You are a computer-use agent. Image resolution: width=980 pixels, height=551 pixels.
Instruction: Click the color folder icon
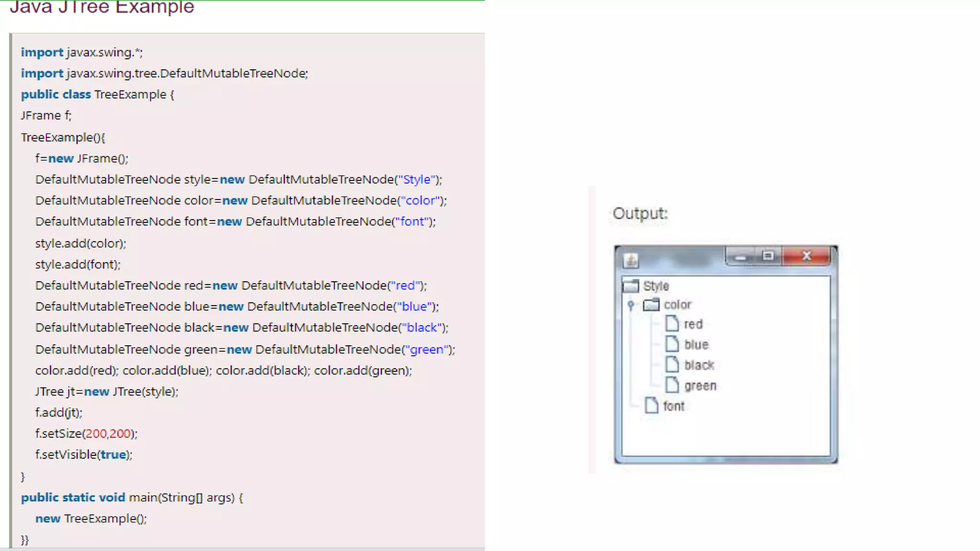pos(651,305)
